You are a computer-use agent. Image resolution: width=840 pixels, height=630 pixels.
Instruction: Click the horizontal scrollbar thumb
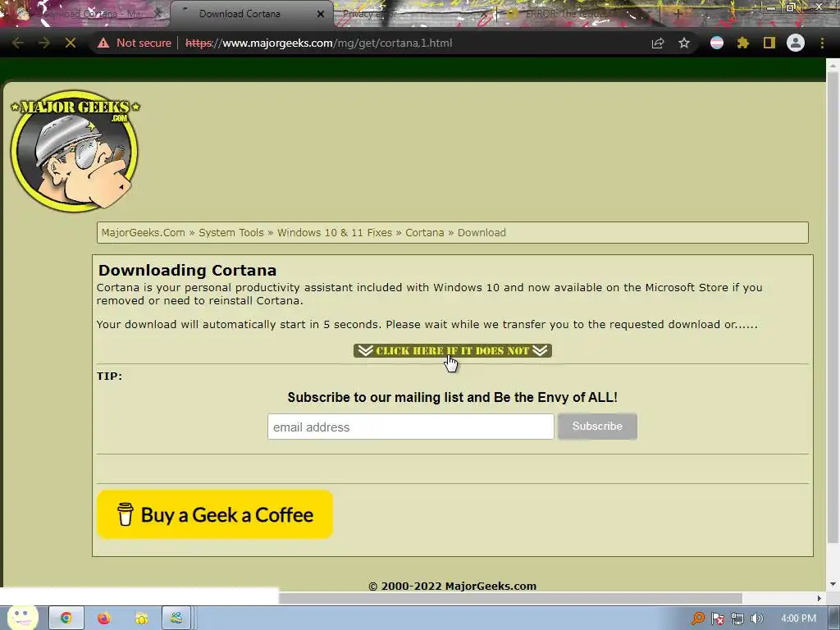coord(510,598)
